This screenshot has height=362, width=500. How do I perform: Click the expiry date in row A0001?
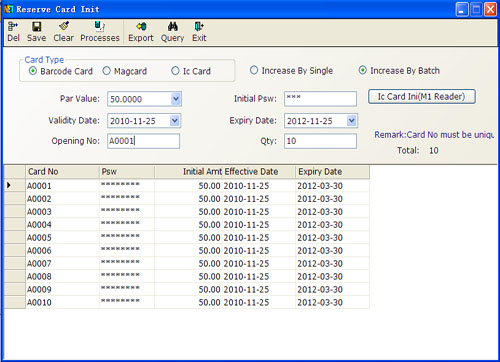[x=332, y=186]
